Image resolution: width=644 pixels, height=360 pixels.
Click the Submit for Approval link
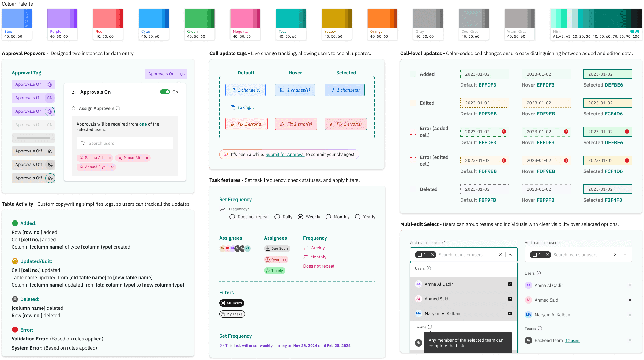tap(285, 154)
